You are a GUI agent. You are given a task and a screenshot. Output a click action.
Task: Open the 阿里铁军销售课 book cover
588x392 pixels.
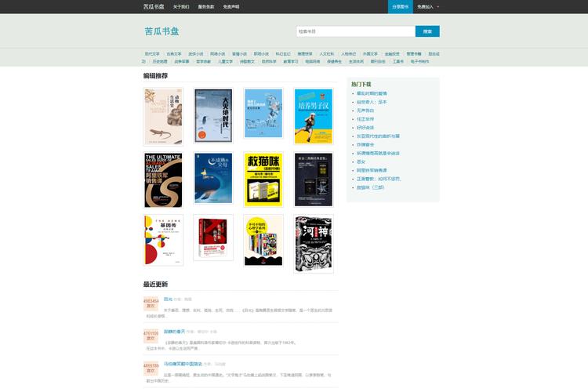click(x=163, y=180)
